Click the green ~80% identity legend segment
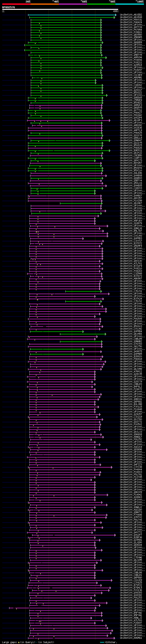The image size is (146, 644). 101,4
